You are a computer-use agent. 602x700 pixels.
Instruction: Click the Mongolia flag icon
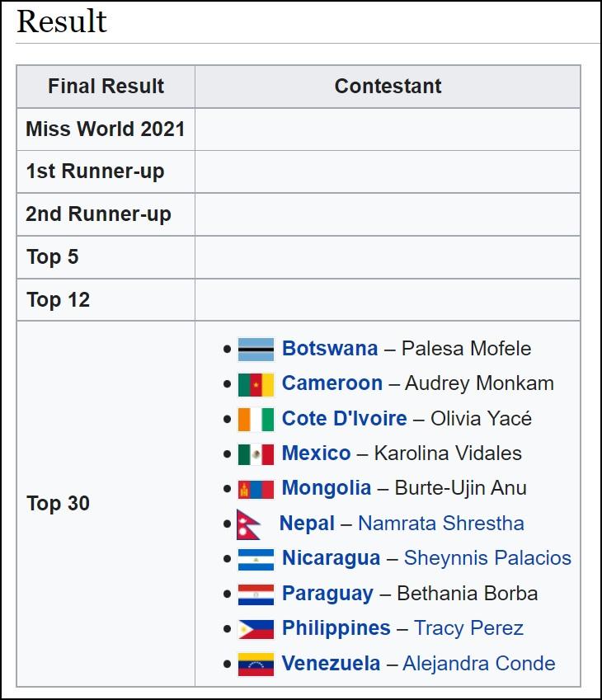[256, 489]
